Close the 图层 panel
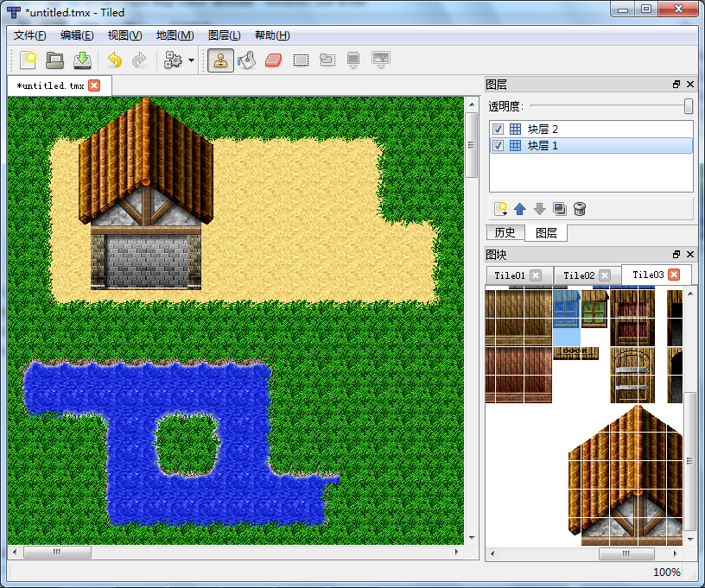Screen dimensions: 705x588 [690, 85]
